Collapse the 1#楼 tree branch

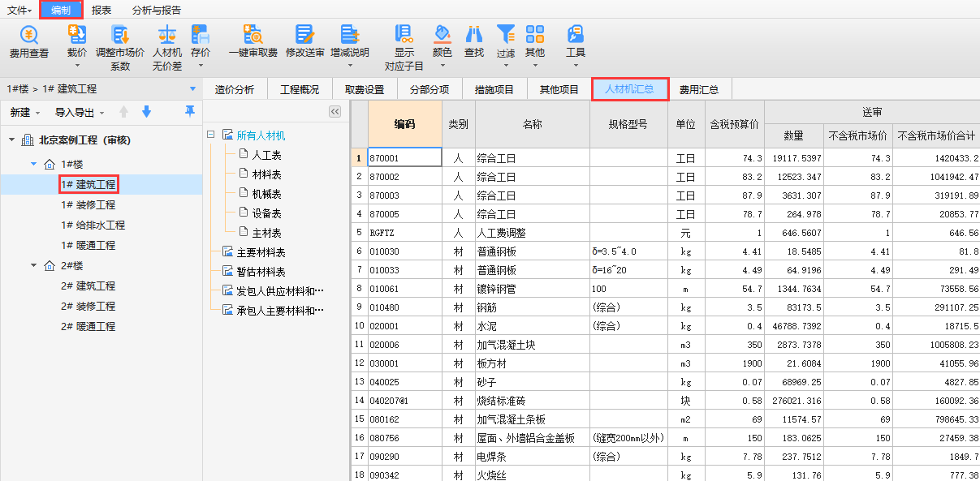point(34,165)
